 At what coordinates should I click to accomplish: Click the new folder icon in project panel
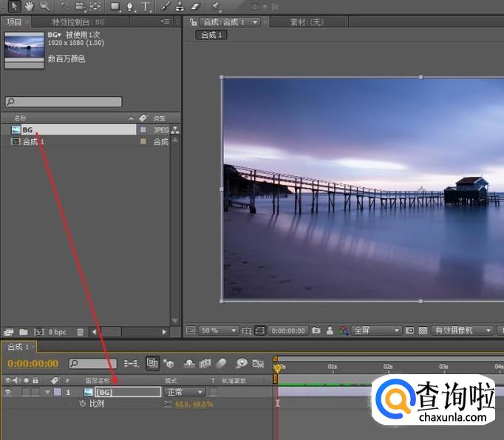coord(24,332)
